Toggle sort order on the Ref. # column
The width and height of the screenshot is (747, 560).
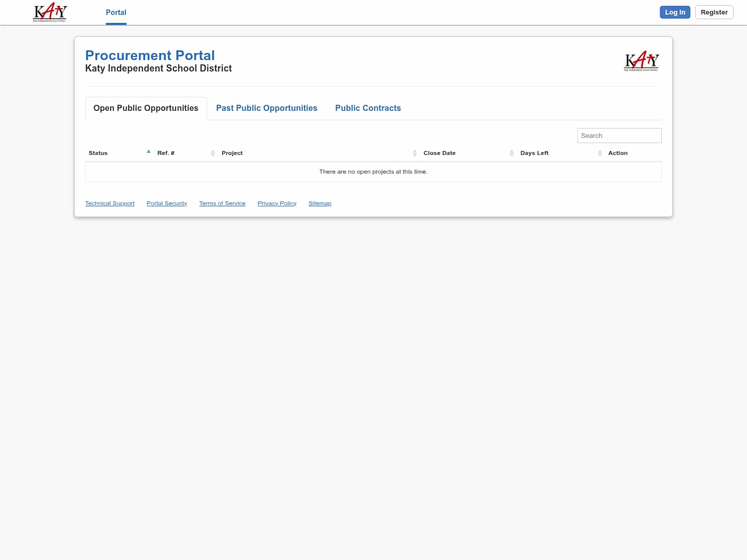(x=165, y=153)
